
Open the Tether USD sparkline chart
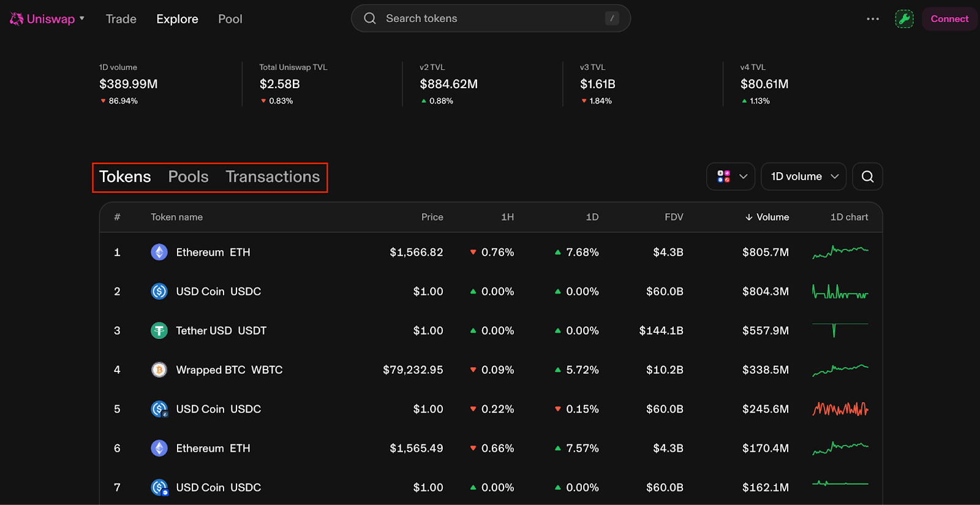click(x=840, y=330)
